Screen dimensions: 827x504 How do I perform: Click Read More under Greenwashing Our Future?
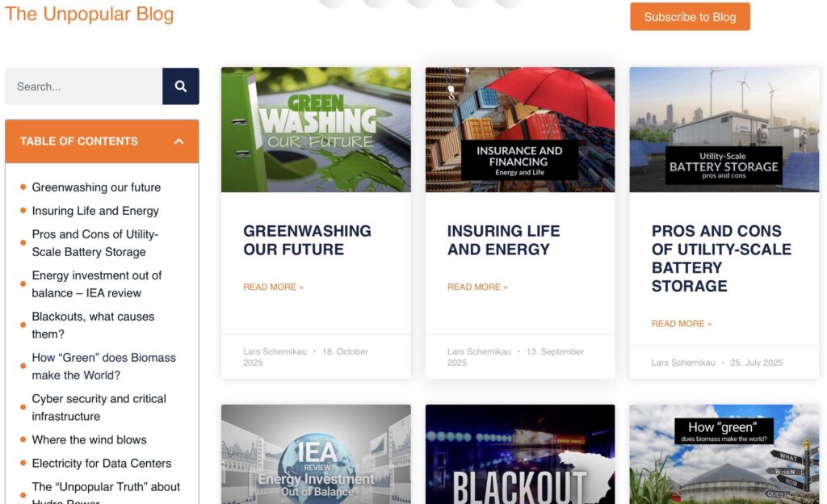click(273, 287)
